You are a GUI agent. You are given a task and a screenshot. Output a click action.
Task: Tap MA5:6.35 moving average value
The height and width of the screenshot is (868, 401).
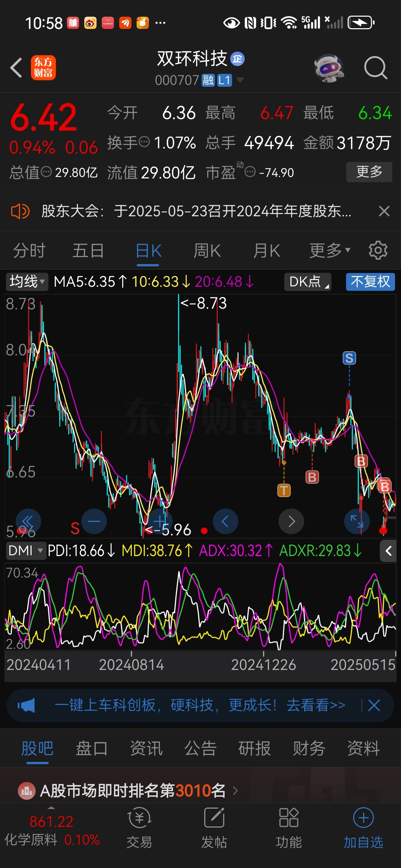click(90, 282)
